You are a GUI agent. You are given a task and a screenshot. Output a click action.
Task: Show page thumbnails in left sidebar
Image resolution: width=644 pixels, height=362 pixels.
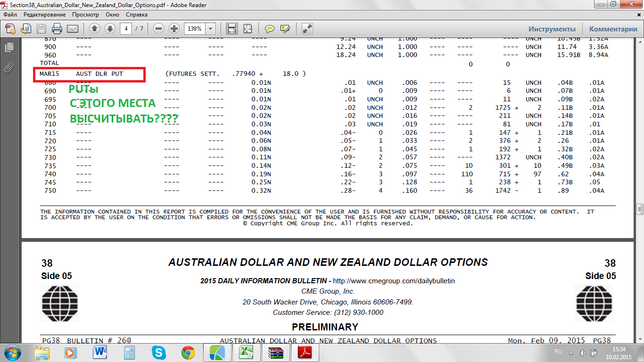point(9,48)
